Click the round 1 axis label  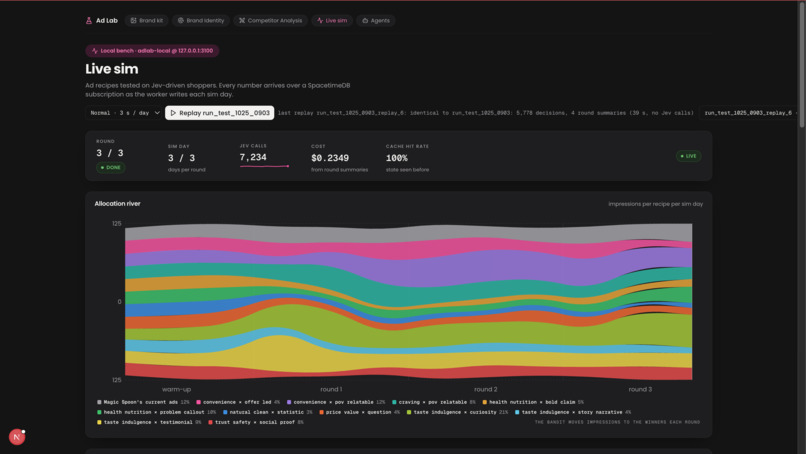[331, 389]
